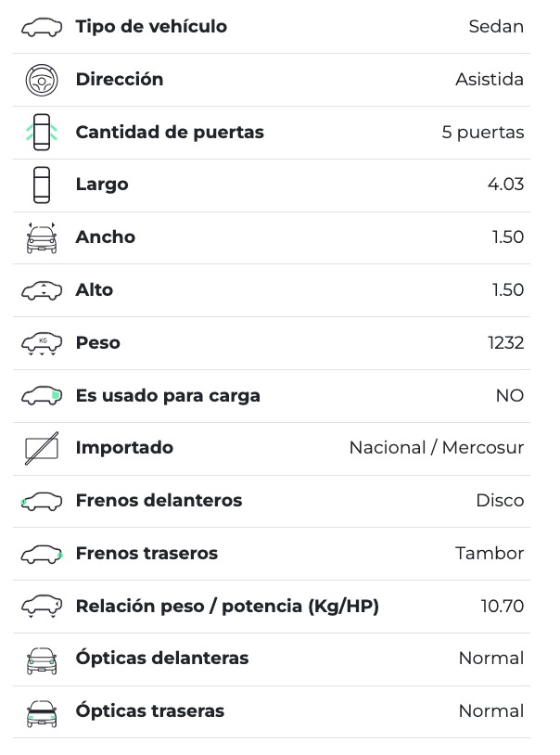The image size is (560, 755).
Task: Select the 5 puertas value
Action: click(x=482, y=133)
